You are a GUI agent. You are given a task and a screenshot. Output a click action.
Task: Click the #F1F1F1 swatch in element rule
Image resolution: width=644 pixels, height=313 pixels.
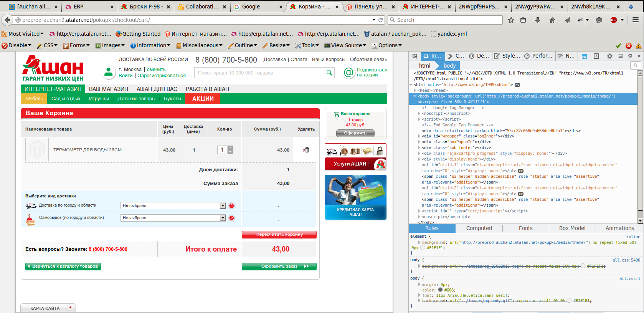[423, 248]
